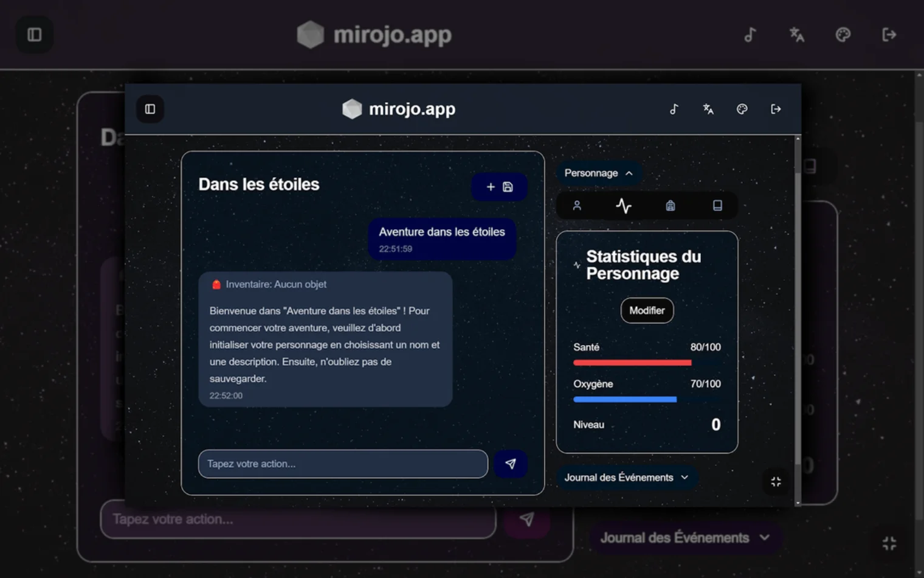Click the exit fullscreen icon in background window

(889, 543)
